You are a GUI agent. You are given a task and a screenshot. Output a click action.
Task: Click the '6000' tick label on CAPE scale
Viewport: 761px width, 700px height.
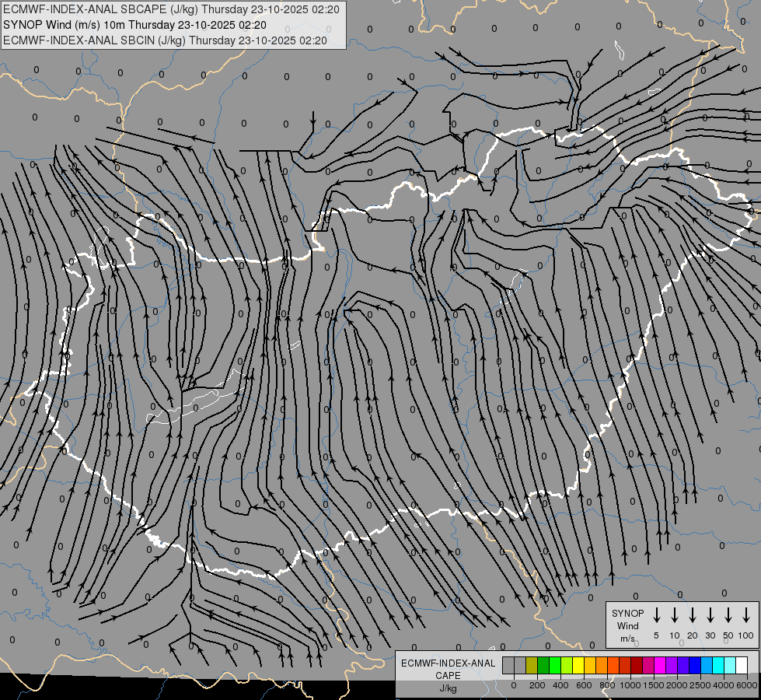[746, 685]
